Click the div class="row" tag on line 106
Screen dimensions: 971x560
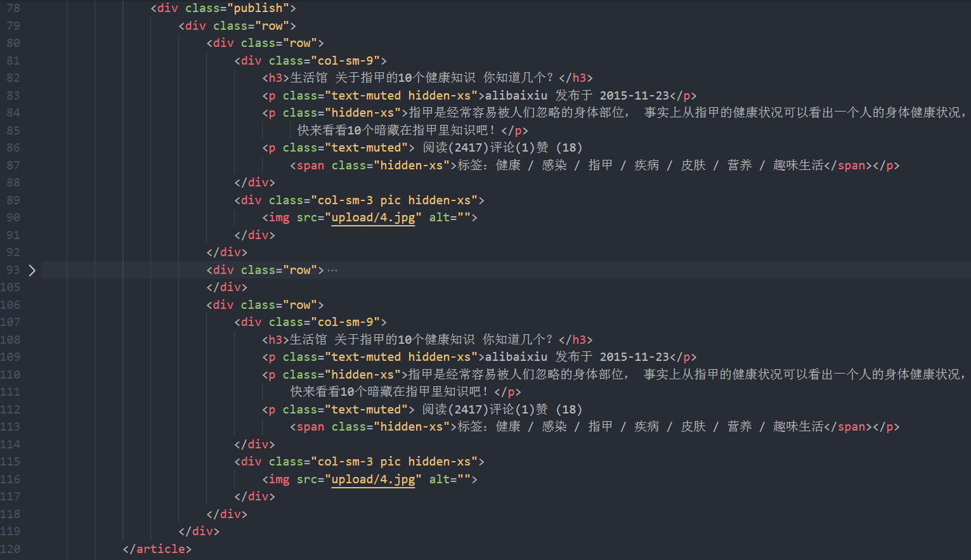(265, 305)
